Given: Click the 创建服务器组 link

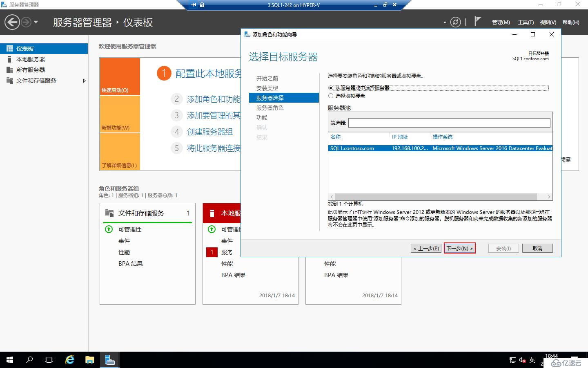Looking at the screenshot, I should click(210, 132).
